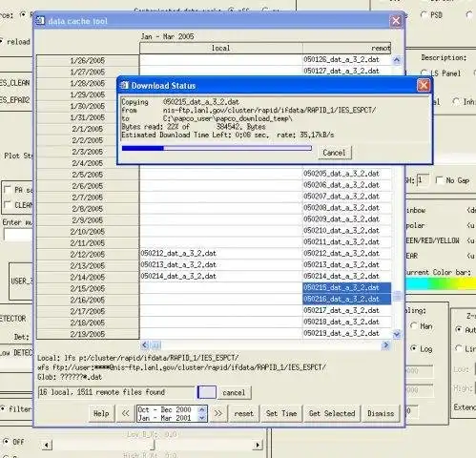This screenshot has width=476, height=458.
Task: Click the reset button
Action: click(244, 413)
